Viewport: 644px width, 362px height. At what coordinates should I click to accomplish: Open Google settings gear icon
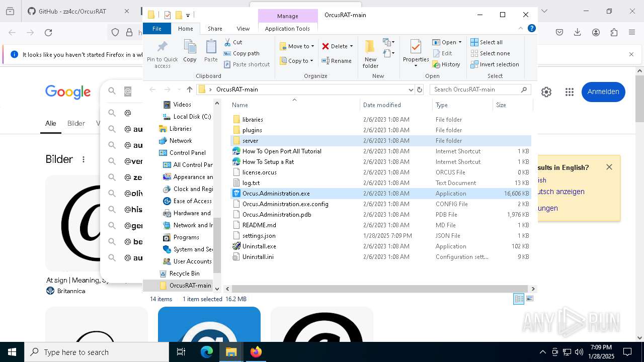point(546,92)
